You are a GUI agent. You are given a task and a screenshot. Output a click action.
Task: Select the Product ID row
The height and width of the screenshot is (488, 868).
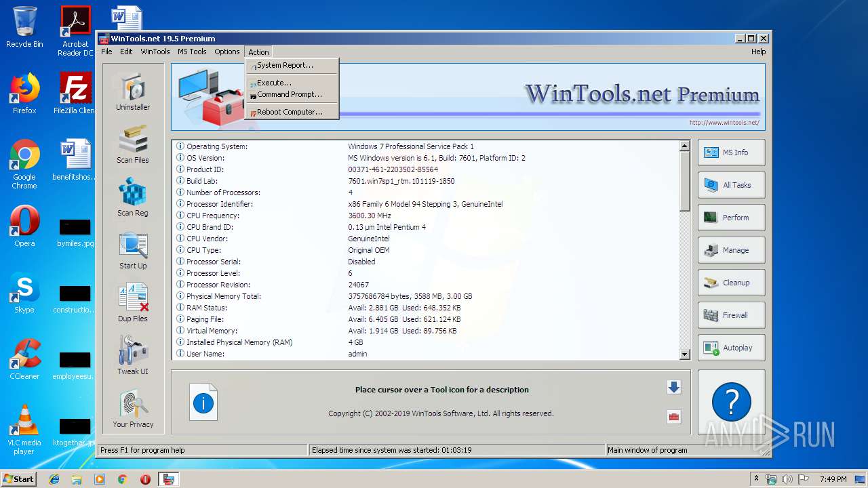[x=427, y=169]
